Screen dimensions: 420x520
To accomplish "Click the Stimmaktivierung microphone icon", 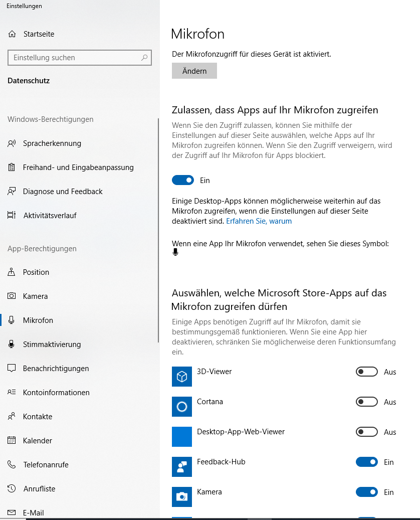I will [11, 344].
